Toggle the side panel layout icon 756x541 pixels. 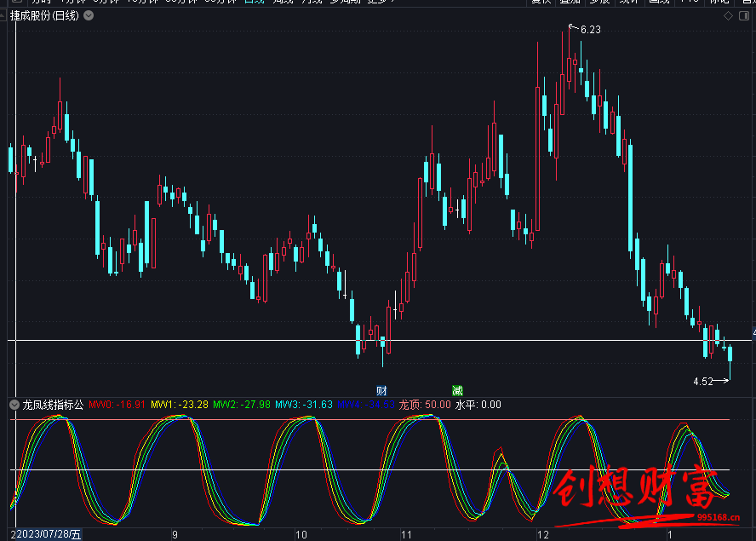744,16
